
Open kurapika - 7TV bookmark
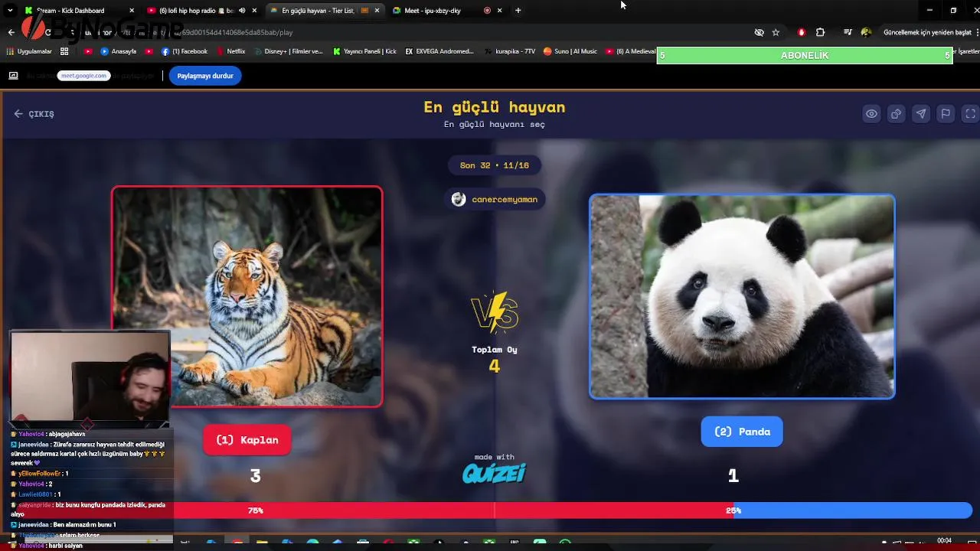tap(510, 51)
